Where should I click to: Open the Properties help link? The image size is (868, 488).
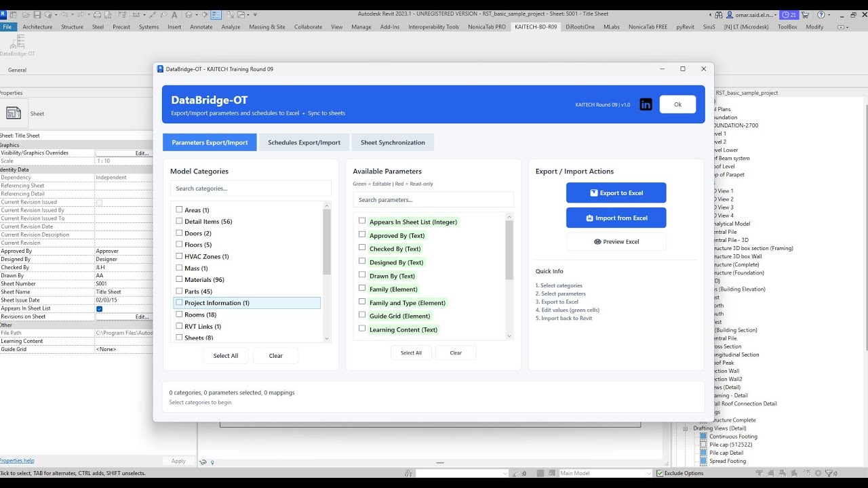17,461
